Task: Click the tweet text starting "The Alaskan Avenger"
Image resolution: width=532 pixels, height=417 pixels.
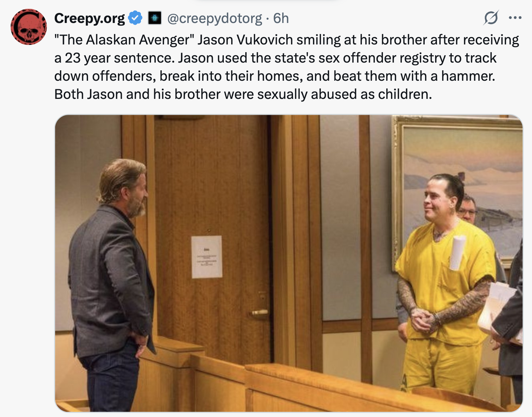Action: (x=287, y=67)
